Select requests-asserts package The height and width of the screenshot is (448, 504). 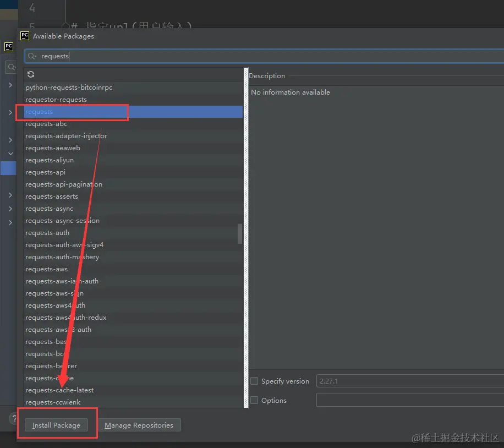tap(133, 196)
